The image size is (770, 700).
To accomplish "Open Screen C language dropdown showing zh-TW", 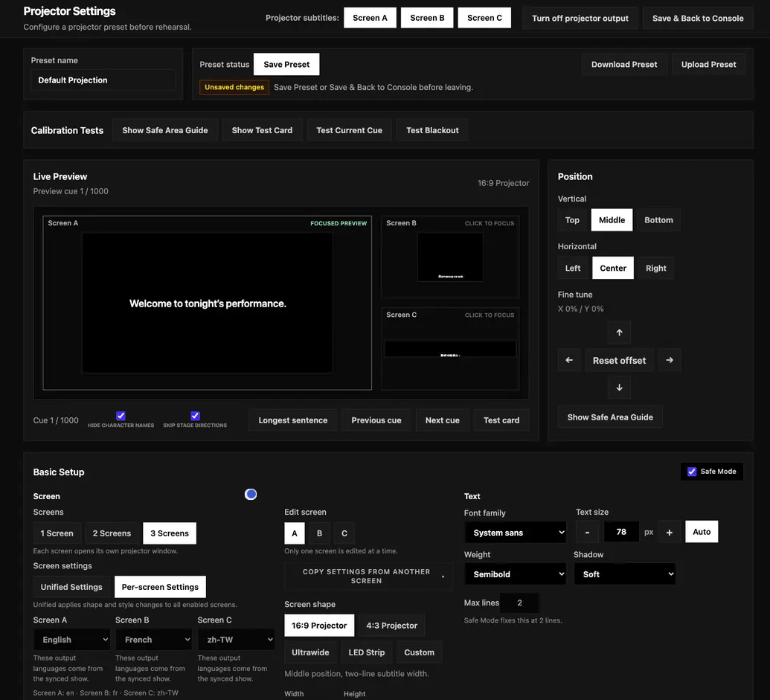I will 236,640.
